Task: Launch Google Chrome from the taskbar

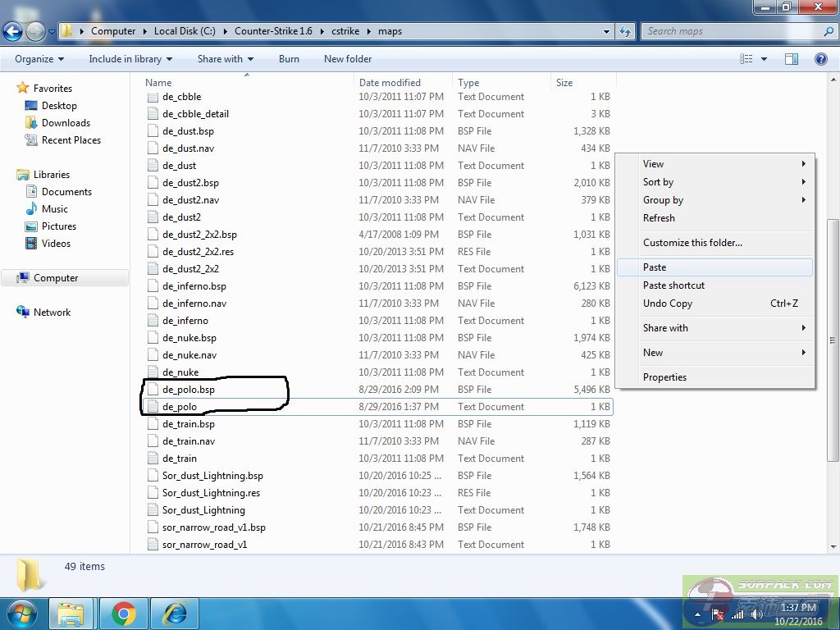Action: (124, 614)
